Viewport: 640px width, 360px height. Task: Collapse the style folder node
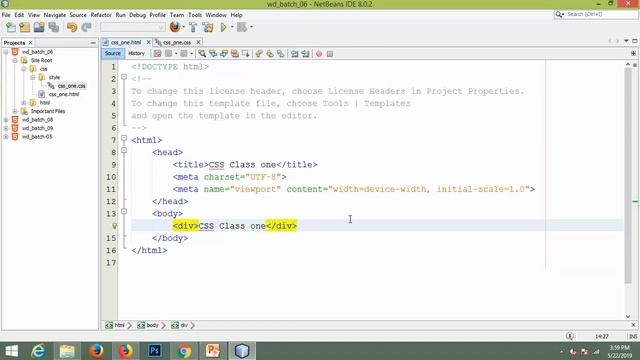[33, 77]
